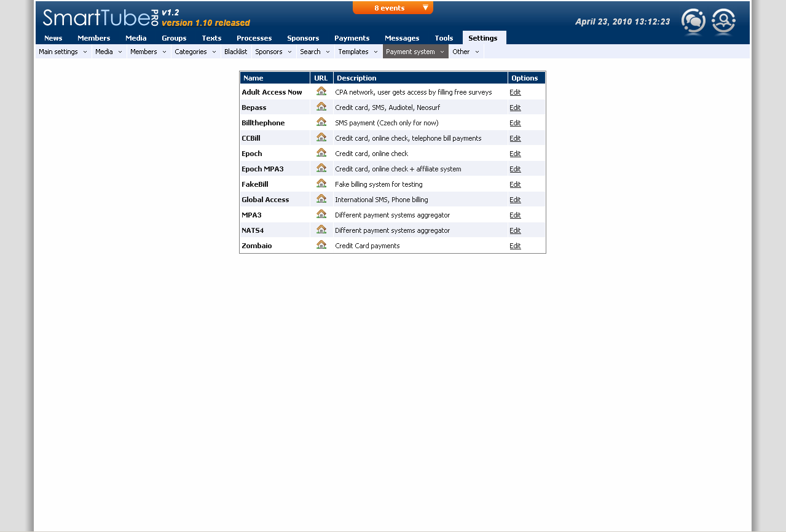Open NATS4 URL home icon
786x532 pixels.
coord(321,229)
